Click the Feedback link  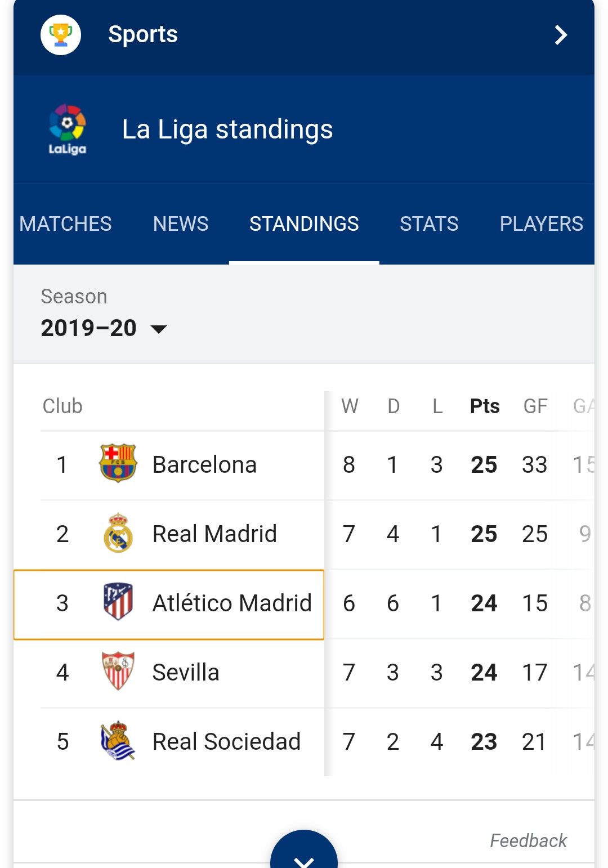tap(528, 840)
